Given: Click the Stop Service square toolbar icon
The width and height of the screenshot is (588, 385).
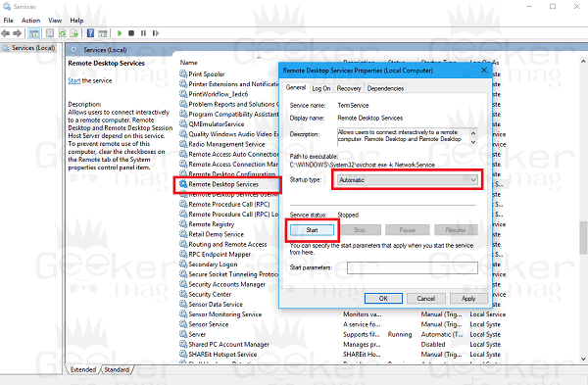Looking at the screenshot, I should click(131, 33).
